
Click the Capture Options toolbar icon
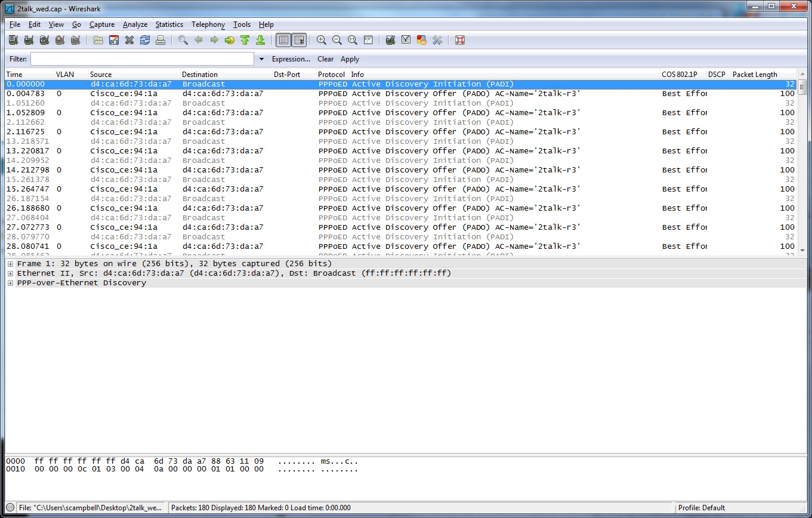pos(28,40)
